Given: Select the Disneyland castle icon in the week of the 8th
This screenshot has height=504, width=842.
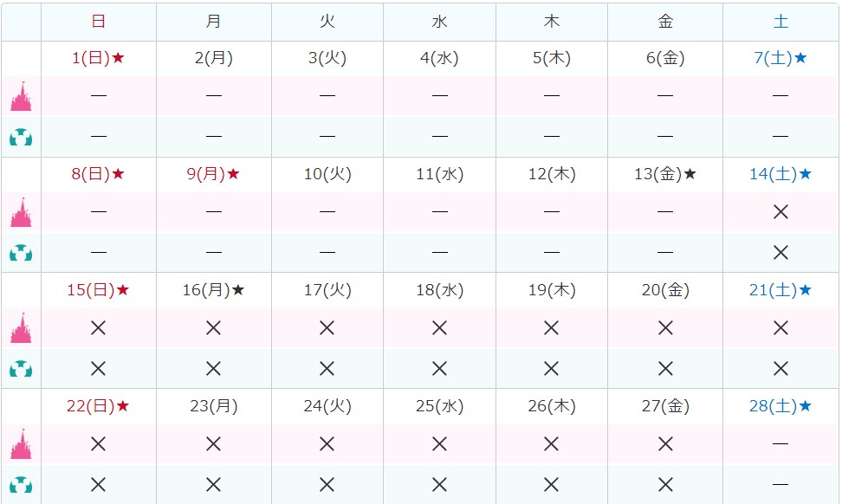Looking at the screenshot, I should coord(21,212).
